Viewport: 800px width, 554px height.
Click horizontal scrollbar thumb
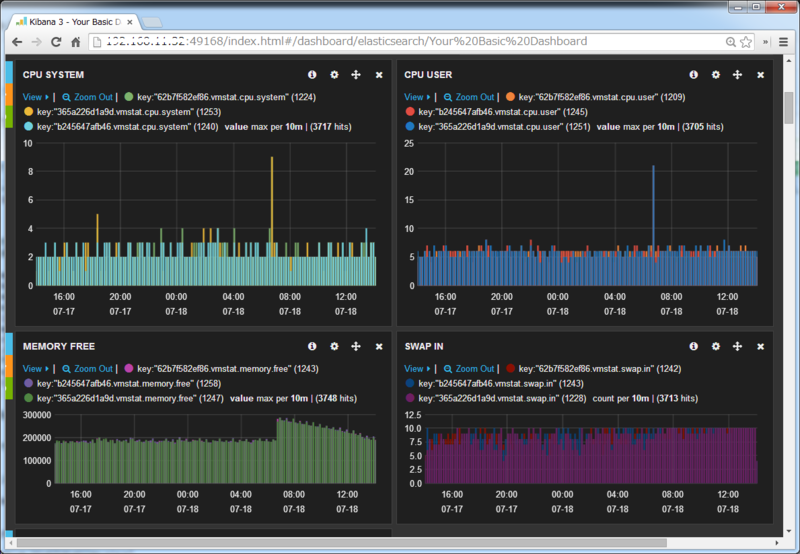point(342,543)
